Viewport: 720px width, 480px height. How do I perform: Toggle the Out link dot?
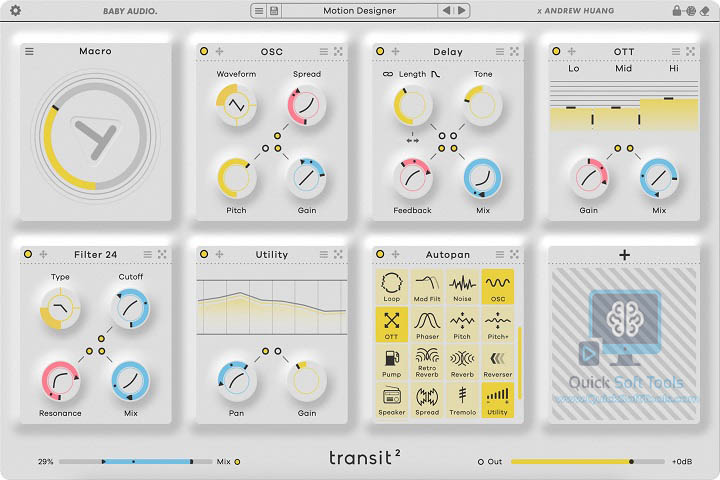coord(481,462)
